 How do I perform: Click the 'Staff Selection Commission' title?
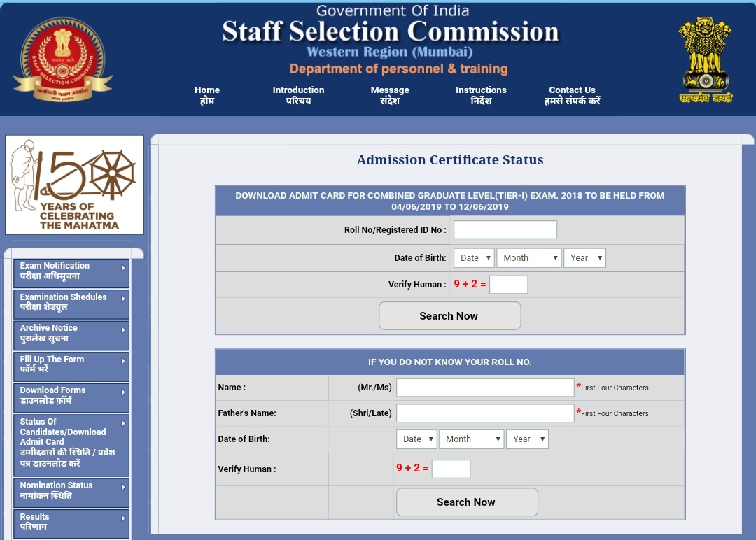tap(391, 31)
